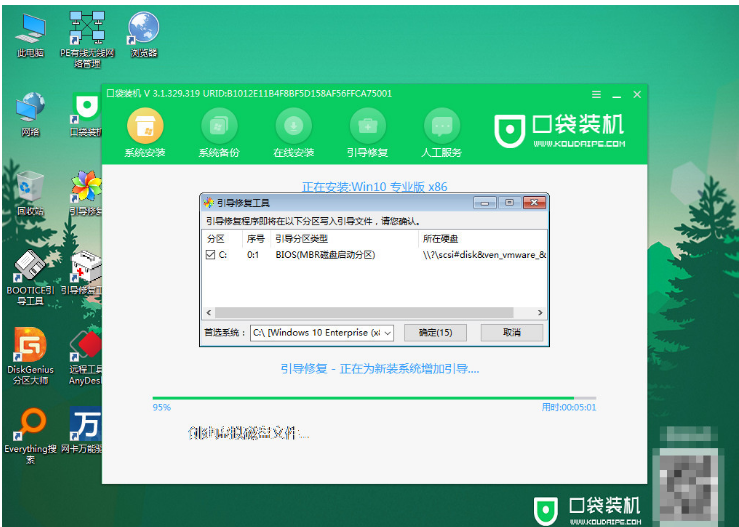Click the left arrow of horizontal scrollbar

209,313
